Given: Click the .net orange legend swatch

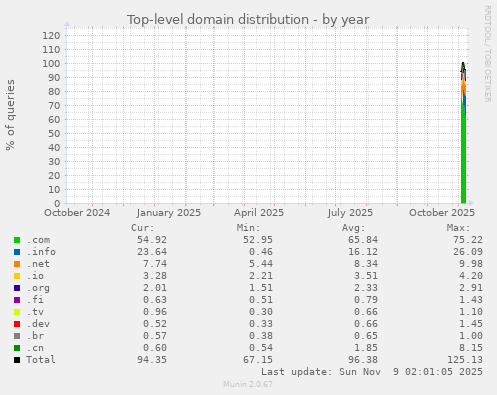Looking at the screenshot, I should 17,264.
